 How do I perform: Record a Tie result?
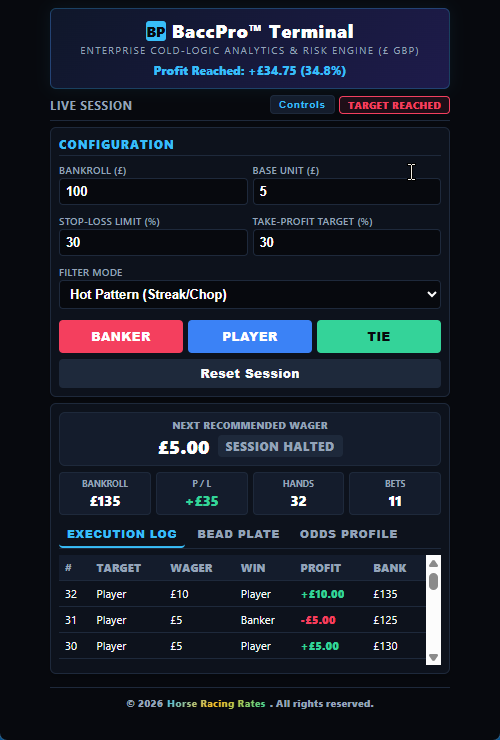pos(379,336)
